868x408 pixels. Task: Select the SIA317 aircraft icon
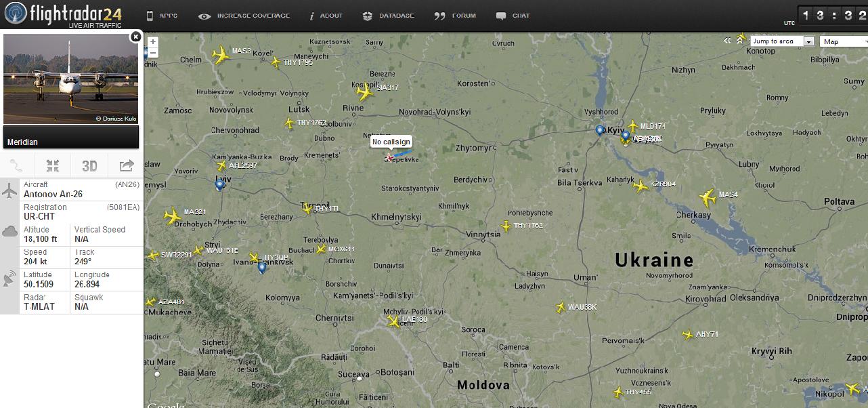(x=364, y=91)
